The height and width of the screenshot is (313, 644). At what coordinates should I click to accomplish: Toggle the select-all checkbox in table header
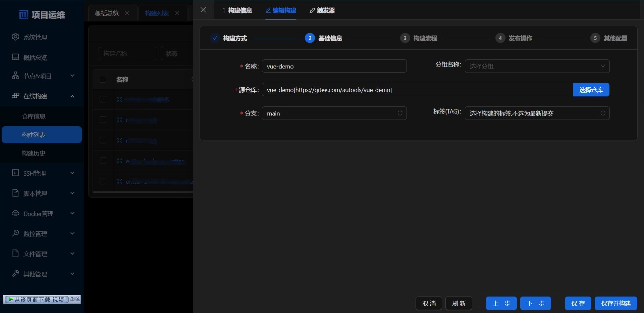tap(103, 79)
